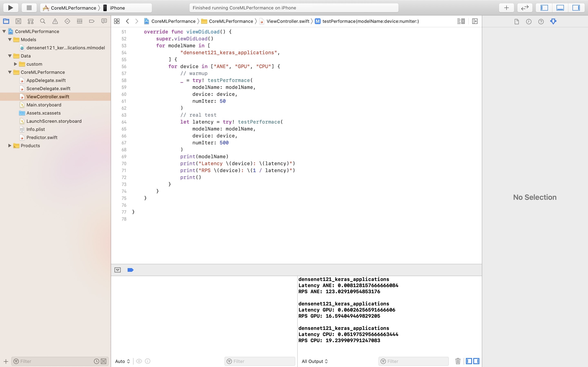Viewport: 588px width, 367px height.
Task: Open the Issue navigator warning icon
Action: click(x=55, y=21)
